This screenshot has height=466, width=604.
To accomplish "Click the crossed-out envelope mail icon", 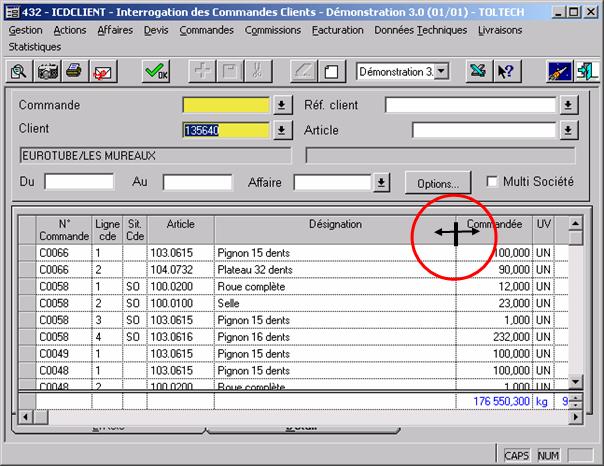I will point(102,71).
